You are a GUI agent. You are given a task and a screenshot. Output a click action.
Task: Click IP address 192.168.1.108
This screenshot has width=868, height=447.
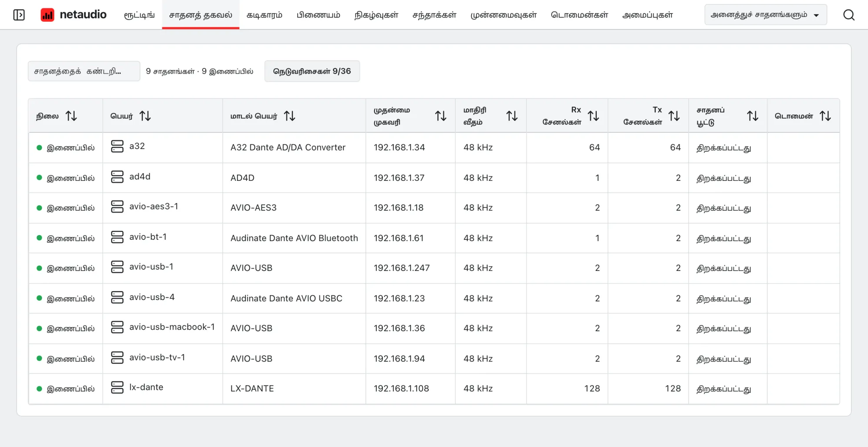(x=401, y=388)
